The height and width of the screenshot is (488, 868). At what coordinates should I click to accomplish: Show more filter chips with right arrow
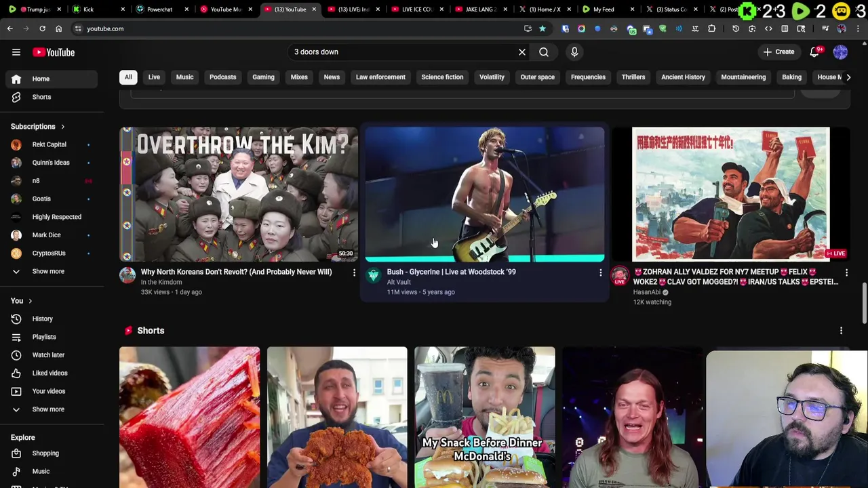848,77
